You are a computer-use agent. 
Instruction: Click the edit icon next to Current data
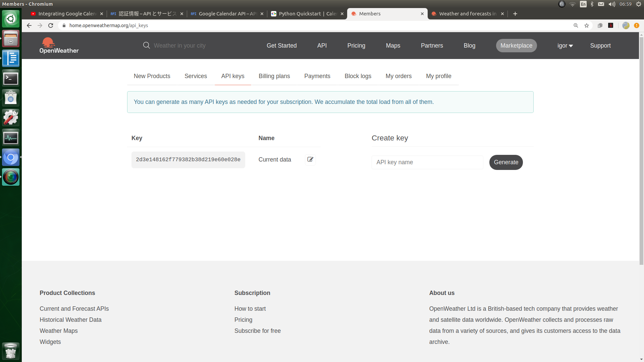click(310, 160)
